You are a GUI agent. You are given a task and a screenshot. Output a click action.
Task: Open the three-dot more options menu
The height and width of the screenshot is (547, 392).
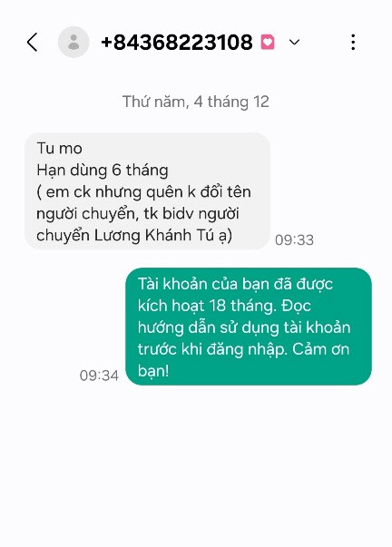(x=353, y=43)
